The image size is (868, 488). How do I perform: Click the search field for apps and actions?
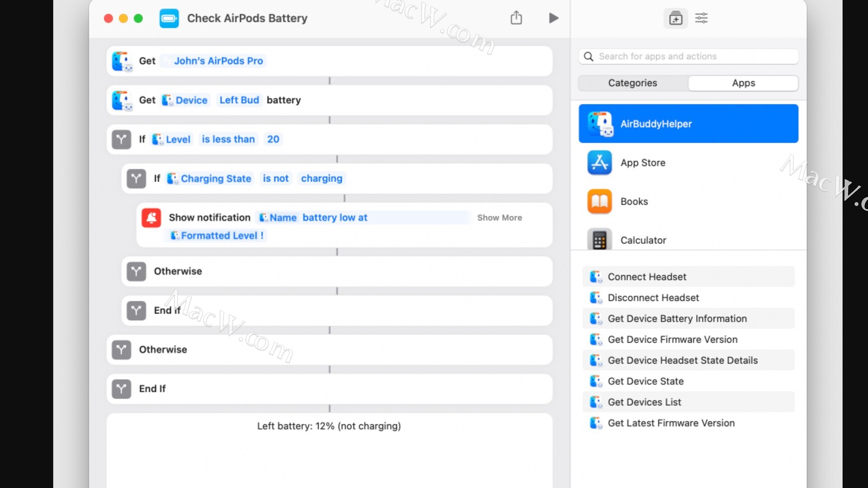point(689,56)
